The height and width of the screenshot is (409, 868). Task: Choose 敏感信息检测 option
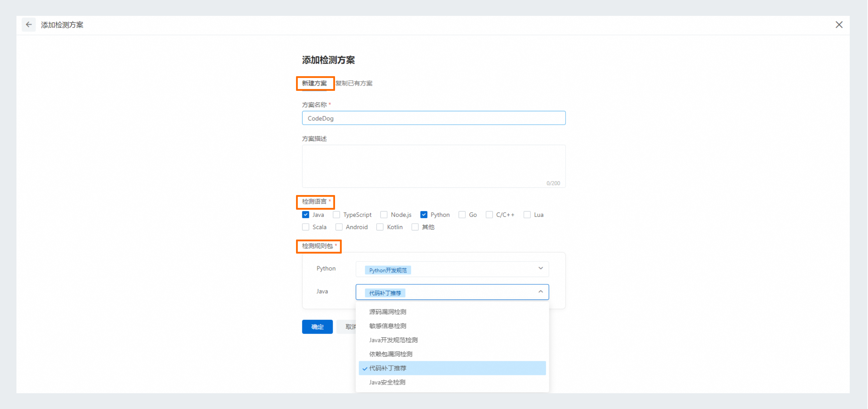[x=387, y=326]
